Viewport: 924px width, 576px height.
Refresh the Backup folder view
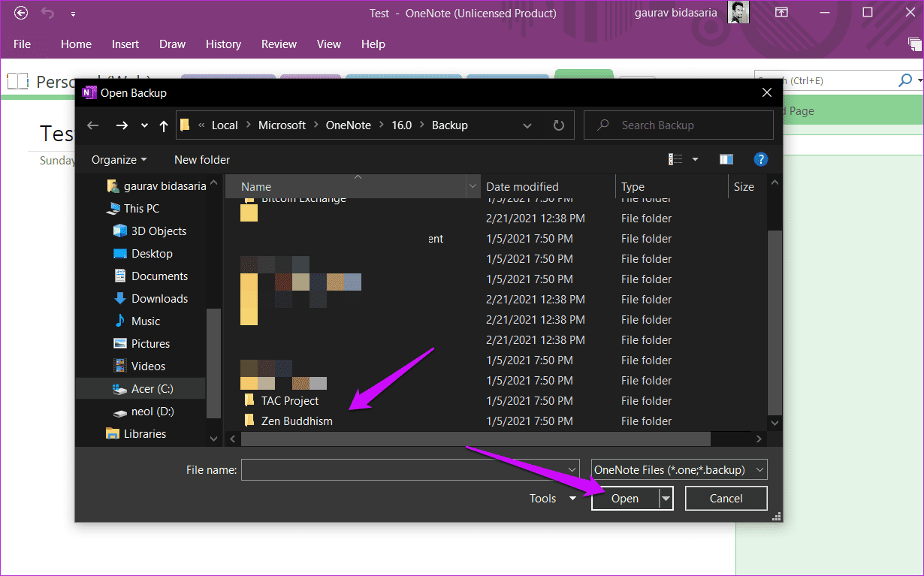pyautogui.click(x=558, y=125)
